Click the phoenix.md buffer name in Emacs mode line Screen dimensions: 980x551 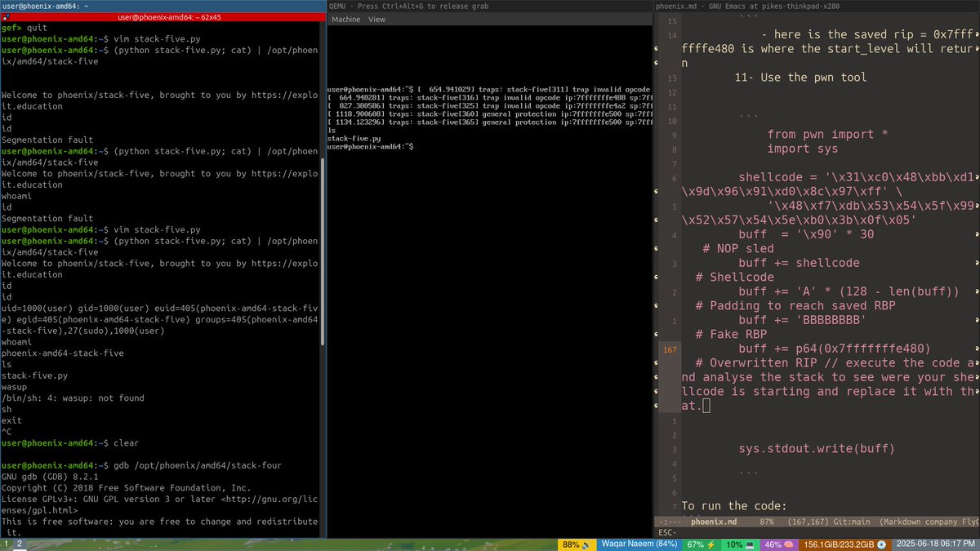(x=715, y=521)
